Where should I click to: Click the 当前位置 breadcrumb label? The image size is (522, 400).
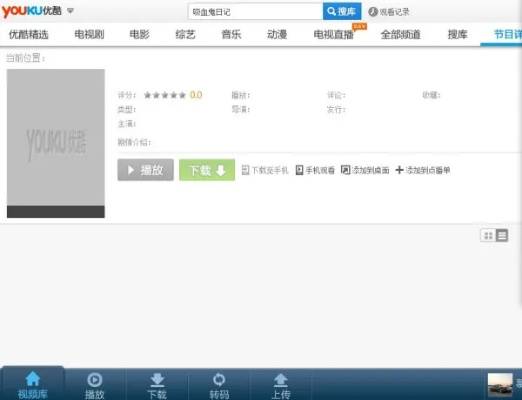(25, 58)
